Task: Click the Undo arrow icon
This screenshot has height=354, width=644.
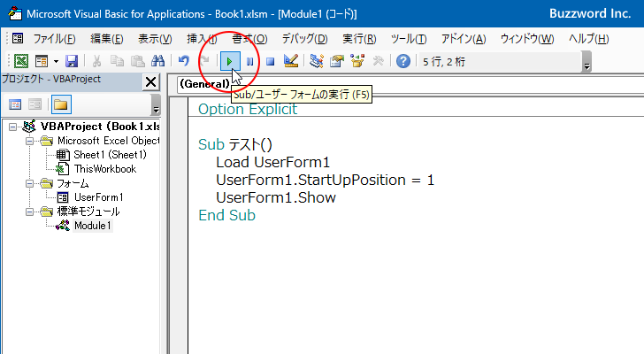Action: click(184, 62)
